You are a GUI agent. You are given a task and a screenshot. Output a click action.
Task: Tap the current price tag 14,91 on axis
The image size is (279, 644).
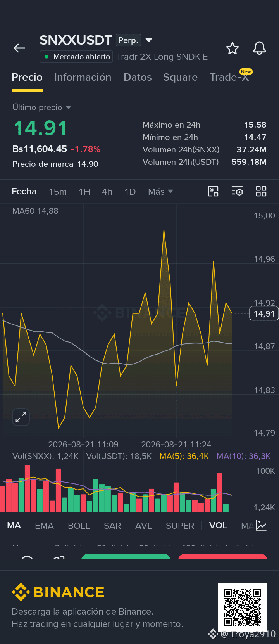click(x=264, y=313)
